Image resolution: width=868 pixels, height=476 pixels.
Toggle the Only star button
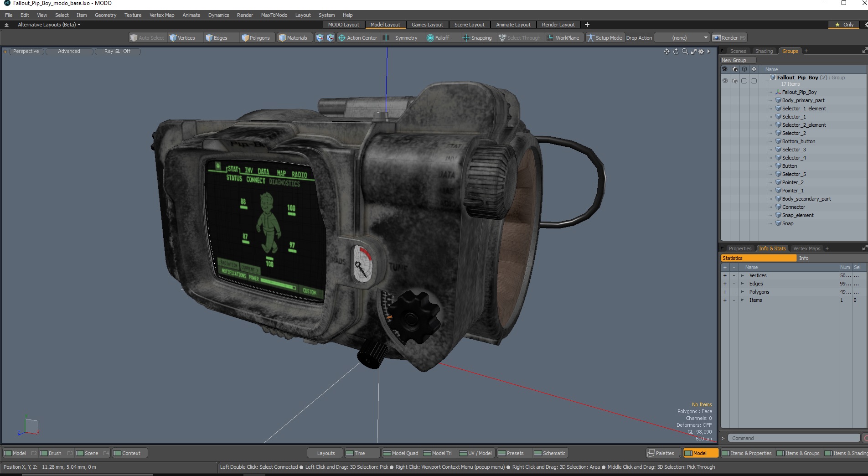click(844, 25)
